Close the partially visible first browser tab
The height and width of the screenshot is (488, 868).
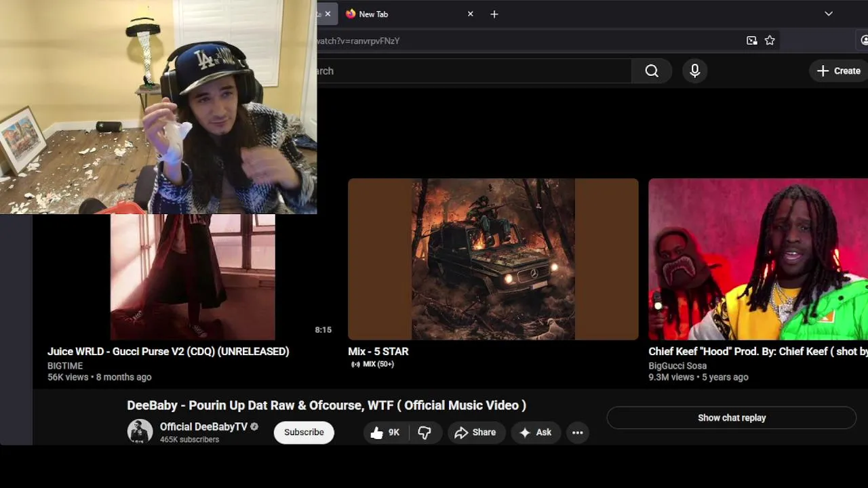click(x=328, y=14)
